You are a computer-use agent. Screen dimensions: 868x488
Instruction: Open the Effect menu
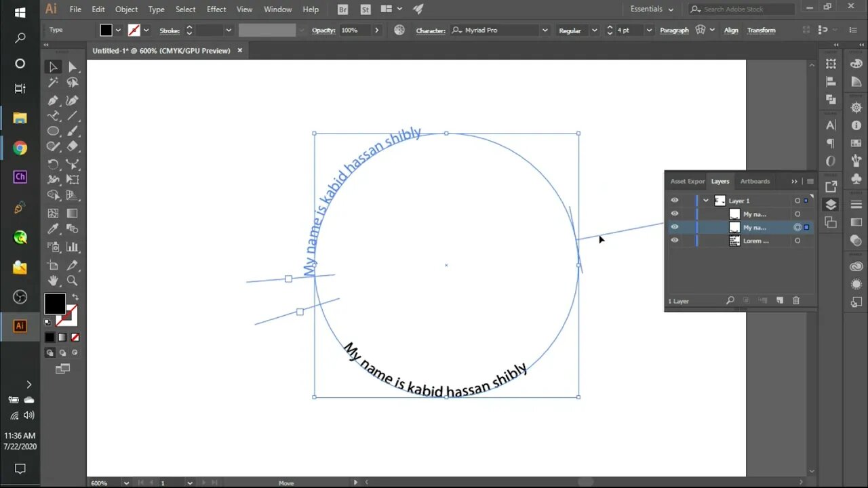coord(216,9)
